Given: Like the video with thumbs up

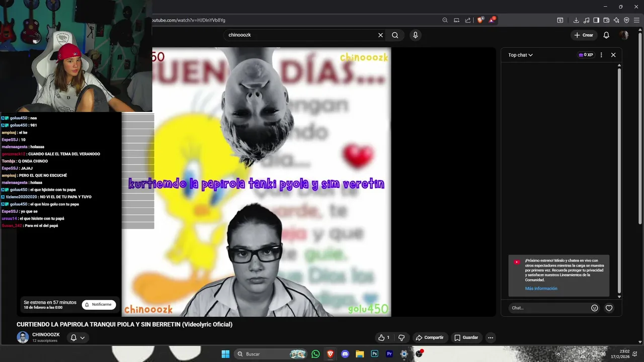Looking at the screenshot, I should tap(384, 337).
